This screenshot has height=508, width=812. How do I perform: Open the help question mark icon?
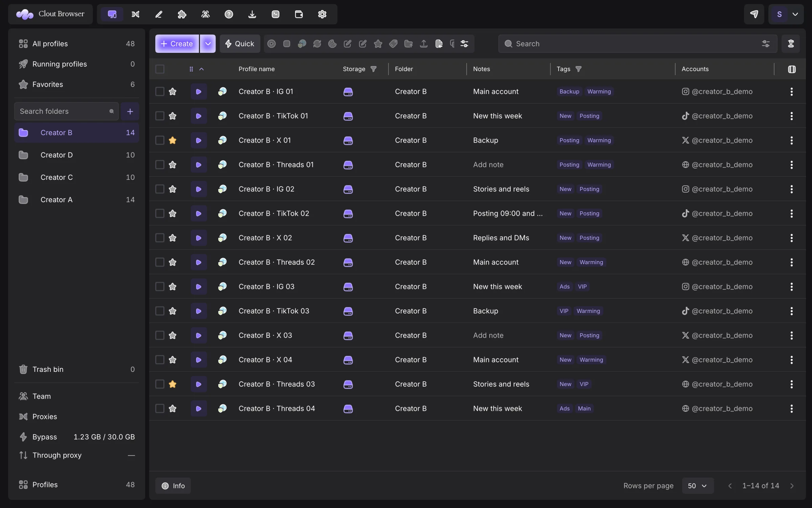point(229,14)
